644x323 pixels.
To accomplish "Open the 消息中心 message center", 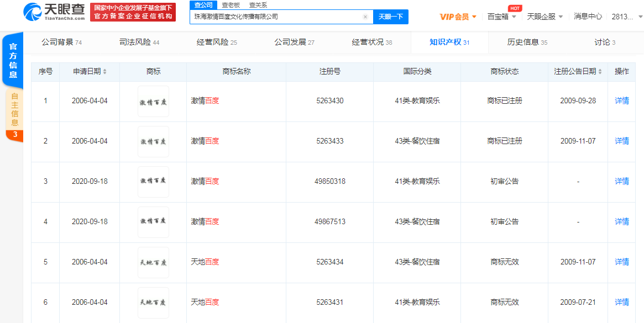I will point(588,17).
